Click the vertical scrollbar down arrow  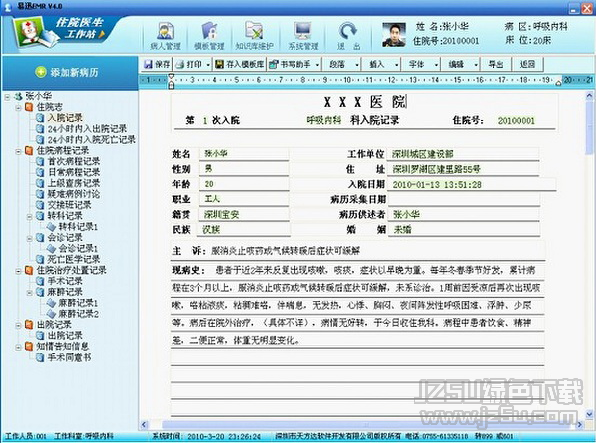pos(590,413)
